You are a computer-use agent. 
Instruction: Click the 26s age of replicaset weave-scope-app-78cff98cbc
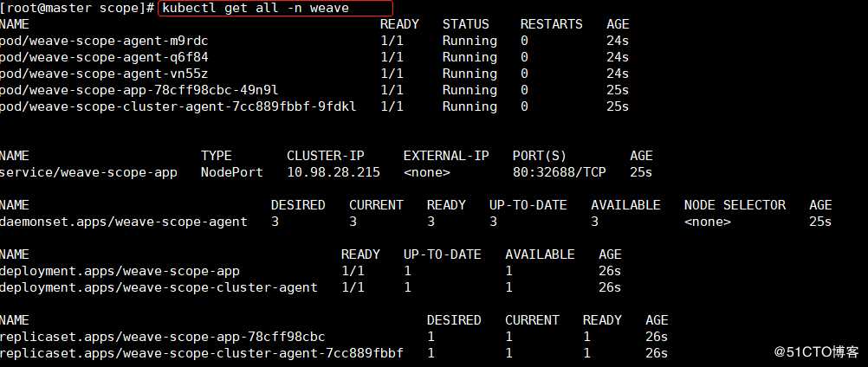tap(657, 337)
